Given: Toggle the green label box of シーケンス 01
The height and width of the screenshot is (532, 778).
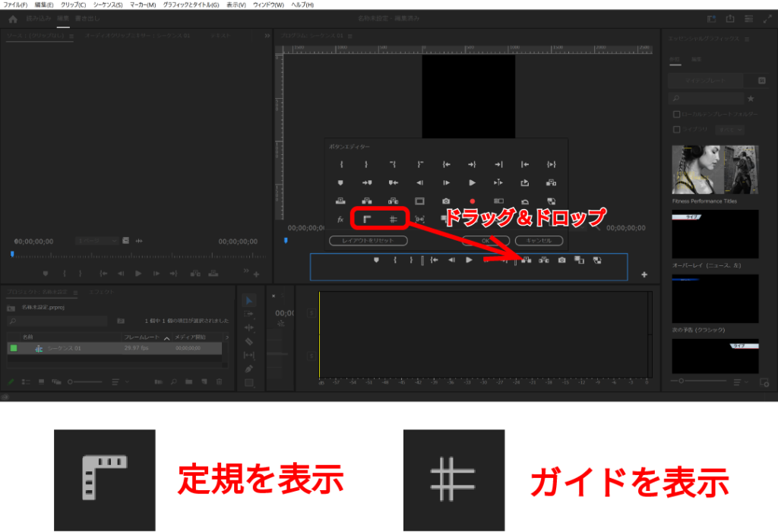Looking at the screenshot, I should 13,348.
